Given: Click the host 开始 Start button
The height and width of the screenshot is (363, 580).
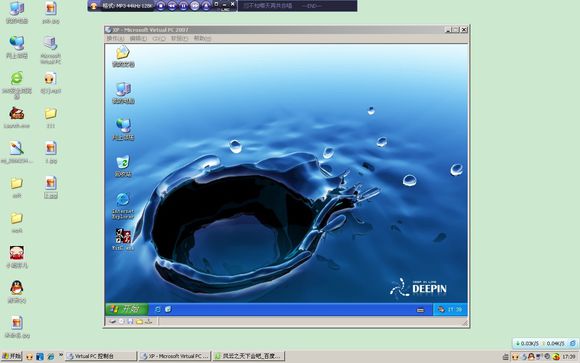Looking at the screenshot, I should (11, 356).
